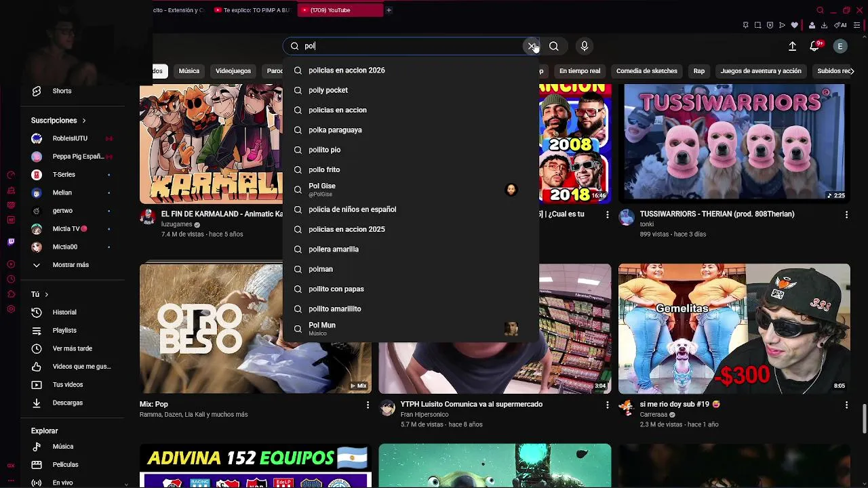Click in the search input field
This screenshot has width=868, height=488.
click(x=410, y=46)
